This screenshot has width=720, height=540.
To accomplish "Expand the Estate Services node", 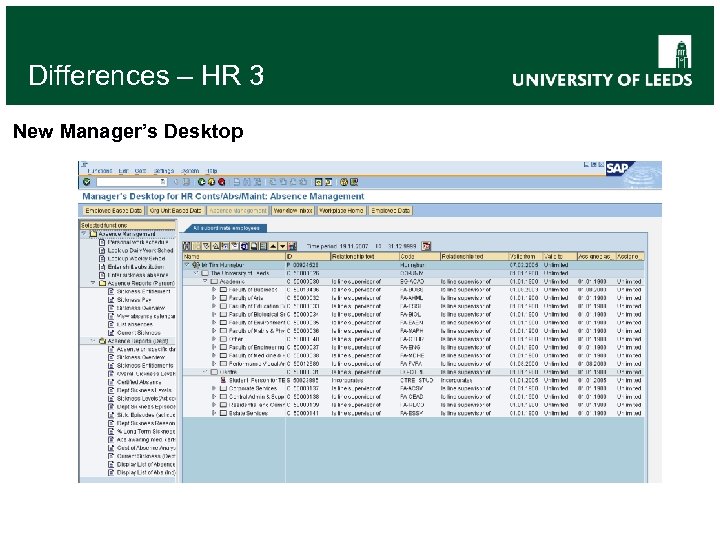I will pyautogui.click(x=214, y=413).
